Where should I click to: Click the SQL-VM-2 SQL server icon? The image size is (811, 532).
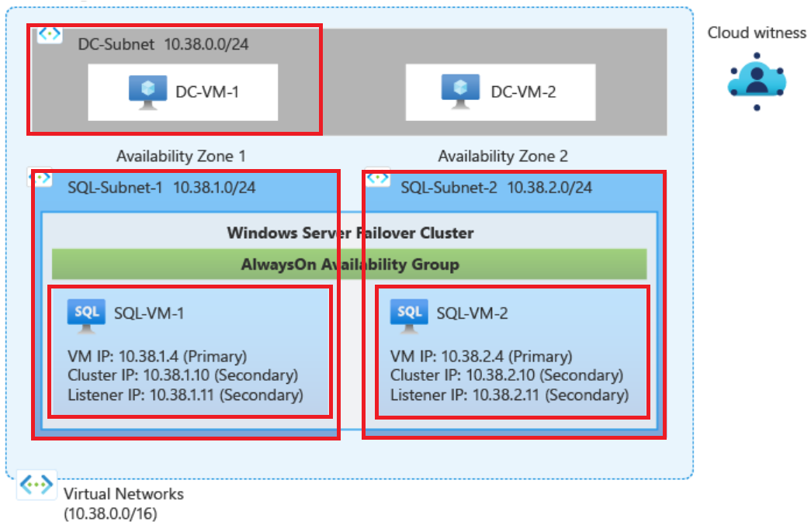coord(409,316)
